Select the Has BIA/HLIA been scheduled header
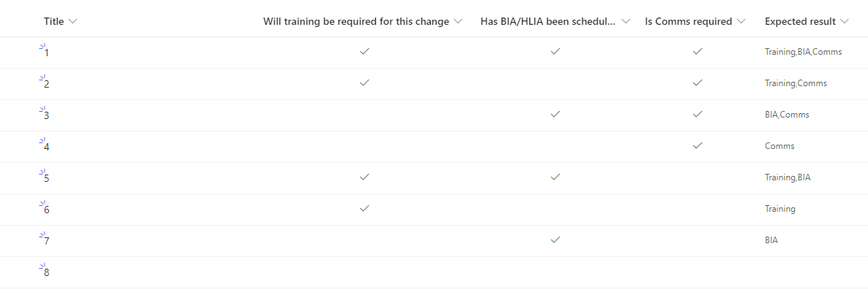The image size is (868, 295). [548, 22]
